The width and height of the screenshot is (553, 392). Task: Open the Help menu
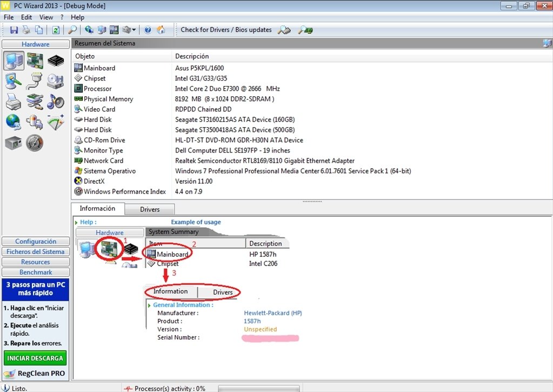(78, 17)
